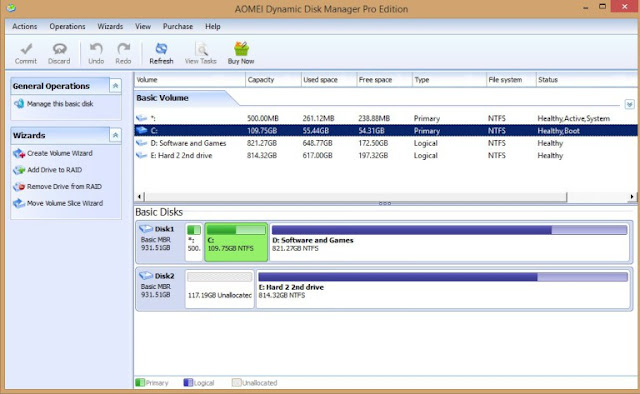Click the Disk2 disk icon

click(x=146, y=276)
